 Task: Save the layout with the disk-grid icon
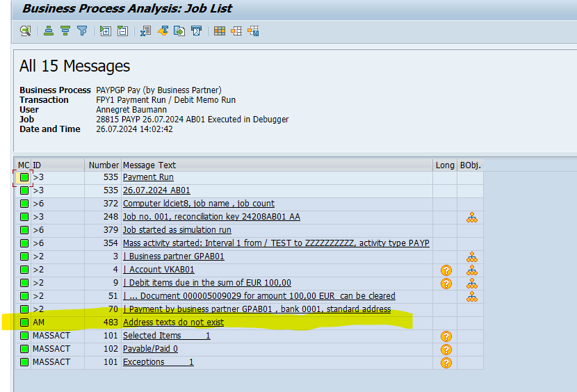click(254, 31)
